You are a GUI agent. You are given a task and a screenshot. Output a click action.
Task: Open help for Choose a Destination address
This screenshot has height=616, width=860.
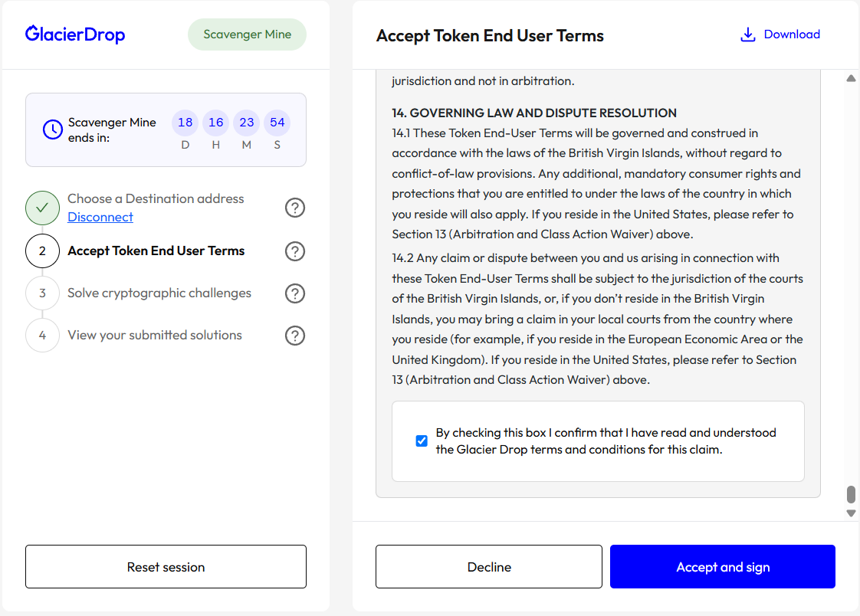coord(294,208)
